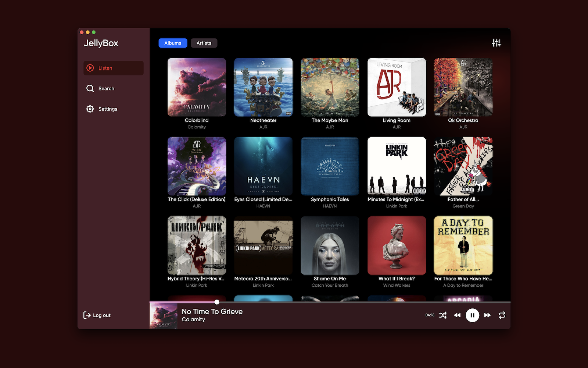Click the Colorblind album title
This screenshot has width=588, height=368.
197,120
